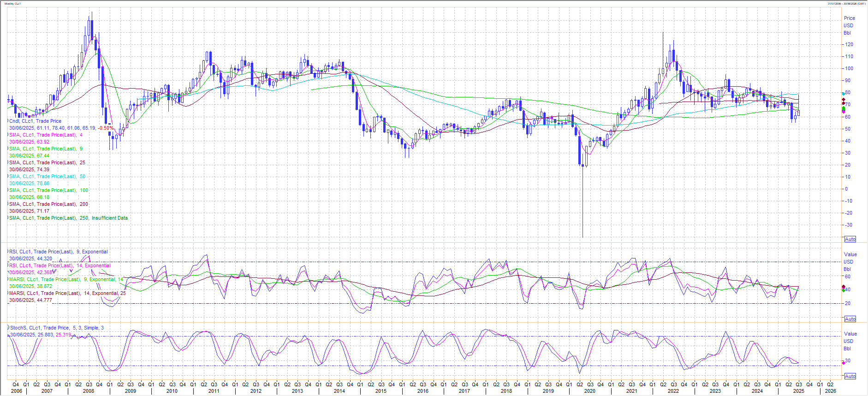868x396 pixels.
Task: Click the RSI 9 value 44.320
Action: (x=44, y=258)
